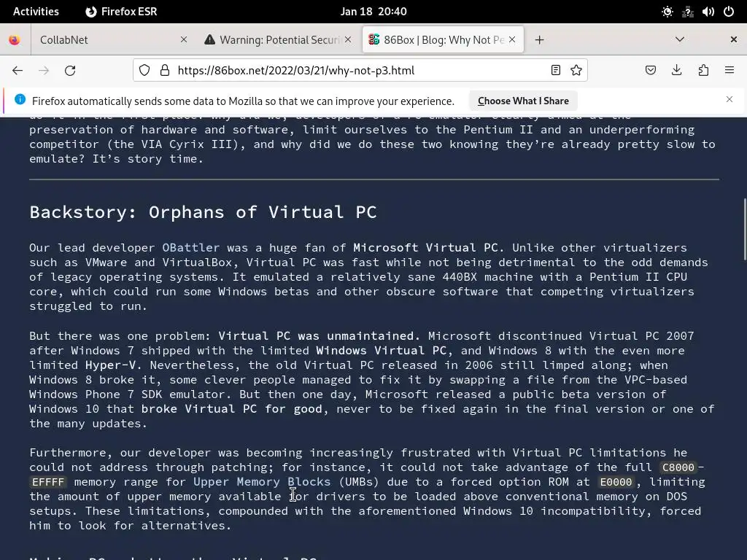
Task: Close the CollabNet tab
Action: click(x=183, y=39)
